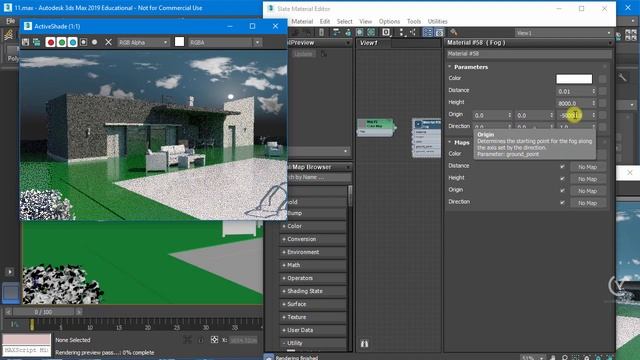The height and width of the screenshot is (360, 640).
Task: Click the green Map node in View1
Action: tap(376, 127)
